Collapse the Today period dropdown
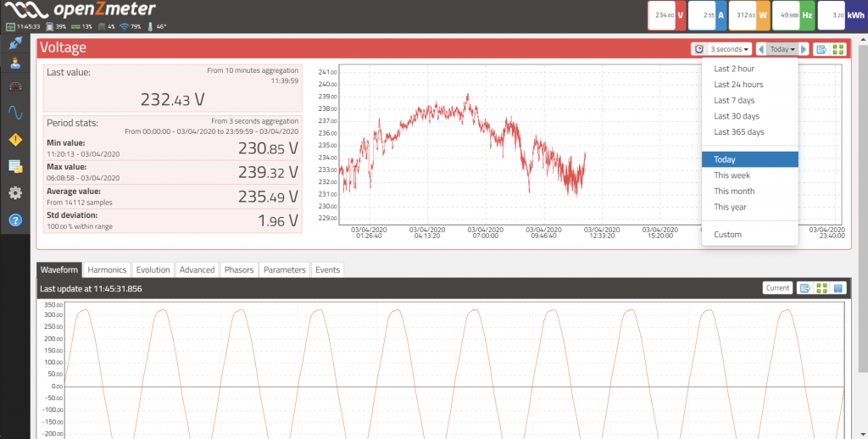The width and height of the screenshot is (868, 439). [782, 49]
